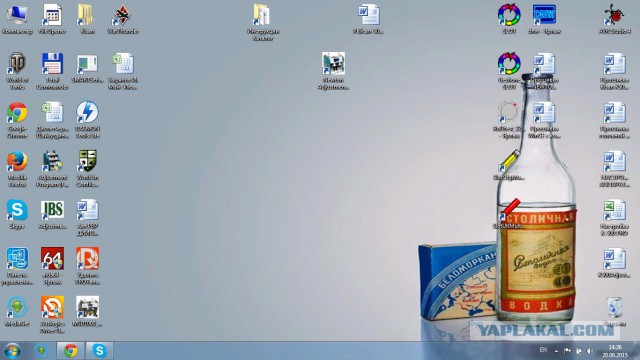
Task: Launch MediaGet green-arrow desktop shortcut
Action: pos(17,307)
